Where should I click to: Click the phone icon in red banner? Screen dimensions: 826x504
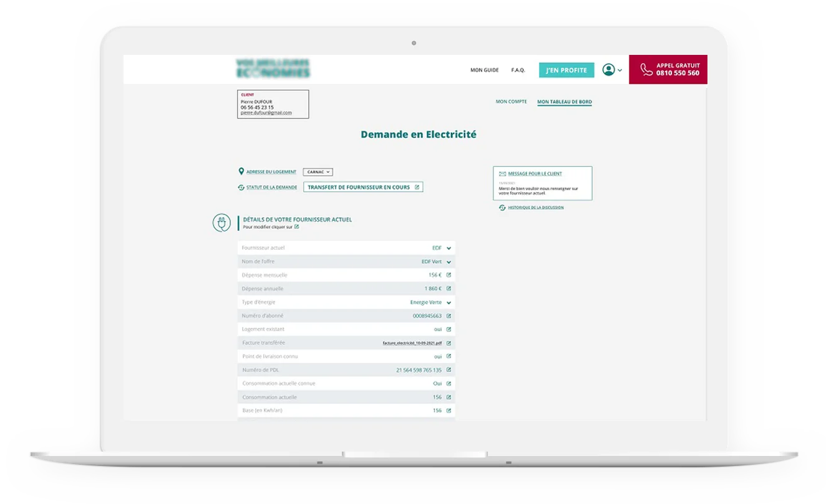(646, 69)
